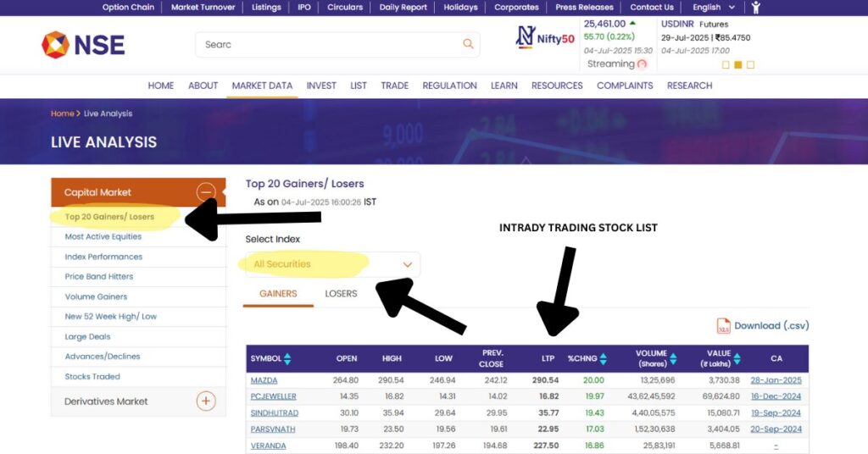Open the Contact Us link

point(652,7)
